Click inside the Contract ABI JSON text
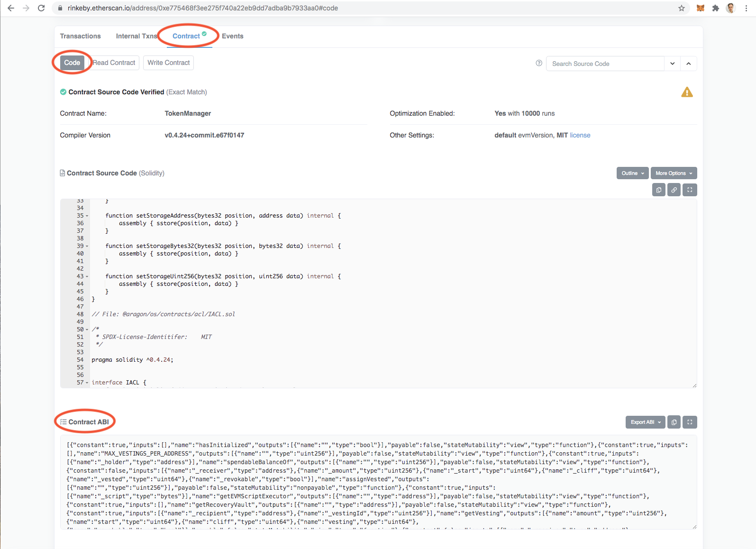The width and height of the screenshot is (756, 549). click(x=378, y=482)
